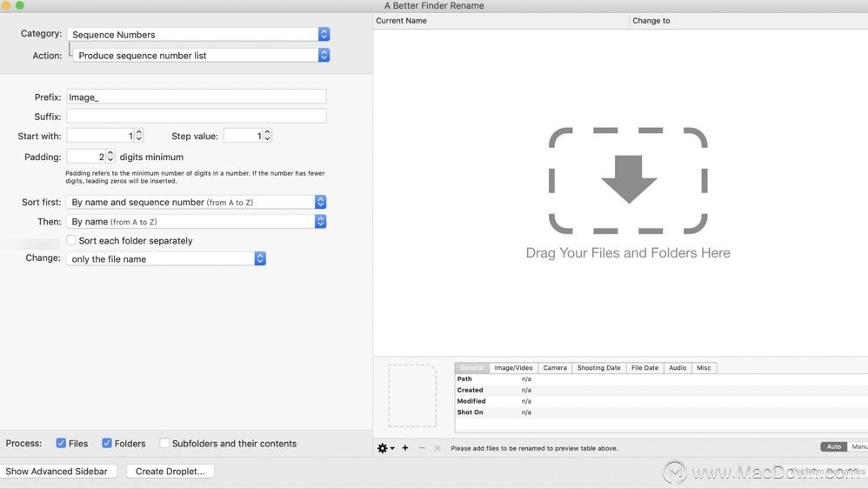Toggle the Folders checkbox

107,443
